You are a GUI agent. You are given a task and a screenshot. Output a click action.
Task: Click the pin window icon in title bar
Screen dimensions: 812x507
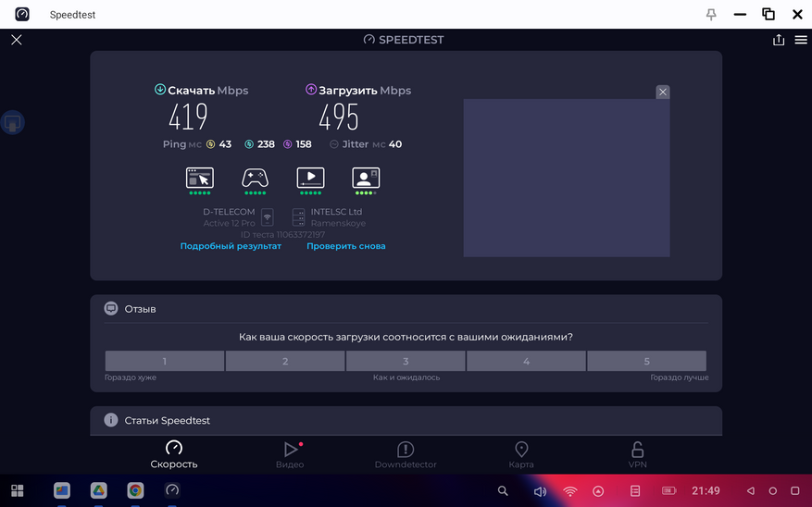click(711, 15)
